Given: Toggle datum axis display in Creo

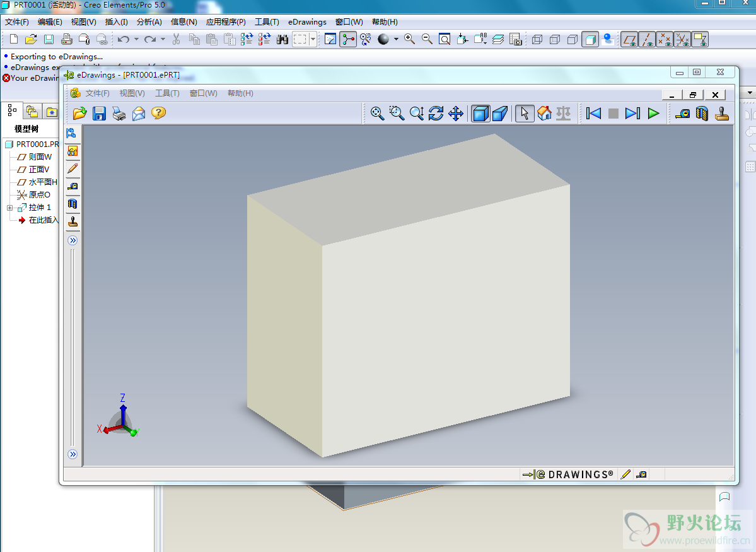Looking at the screenshot, I should [647, 39].
